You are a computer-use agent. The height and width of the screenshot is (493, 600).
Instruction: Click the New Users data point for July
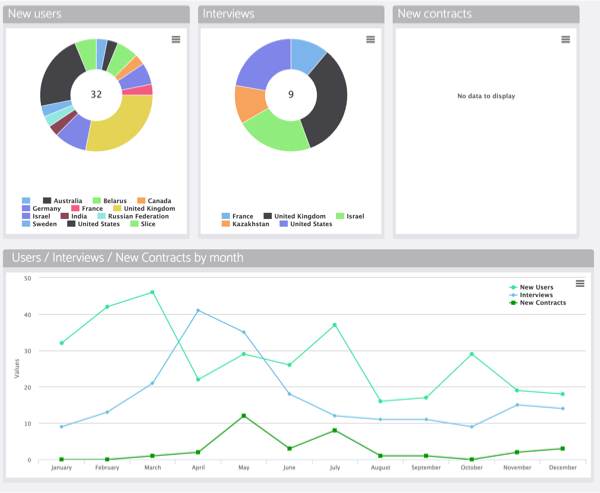[x=335, y=325]
